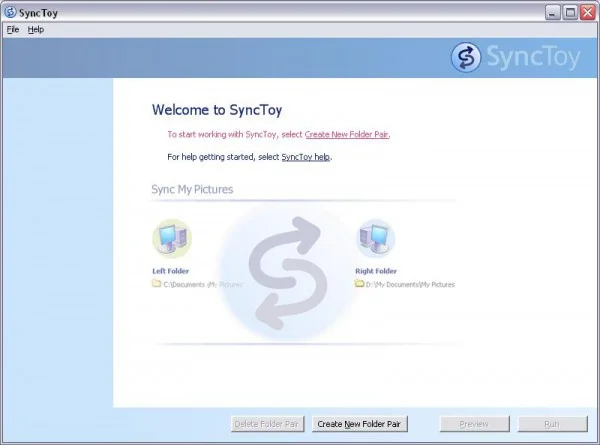
Task: Open the SyncToy help link
Action: coord(306,157)
